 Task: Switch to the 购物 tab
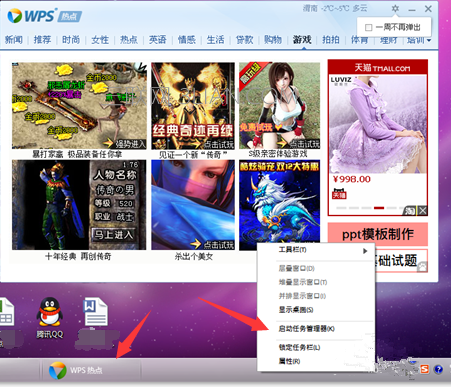[273, 40]
